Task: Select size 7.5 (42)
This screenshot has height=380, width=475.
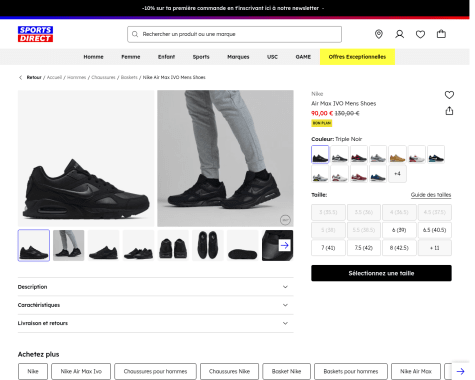Action: 364,248
